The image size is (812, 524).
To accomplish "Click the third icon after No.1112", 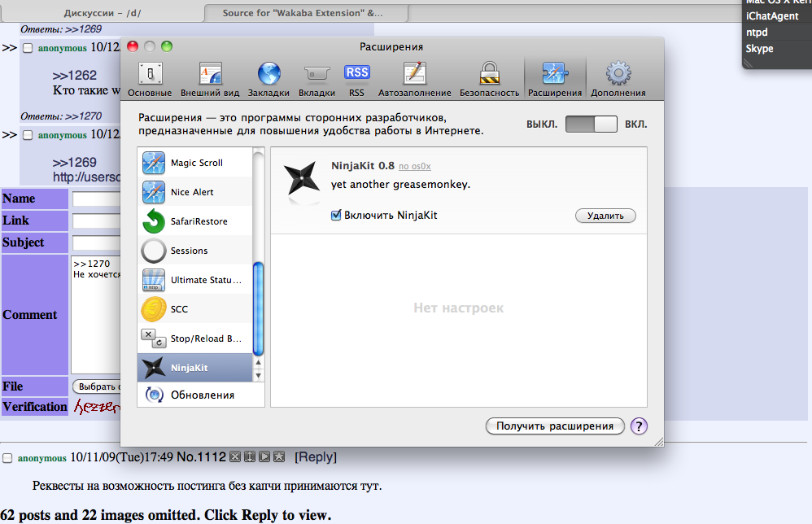I will 264,456.
